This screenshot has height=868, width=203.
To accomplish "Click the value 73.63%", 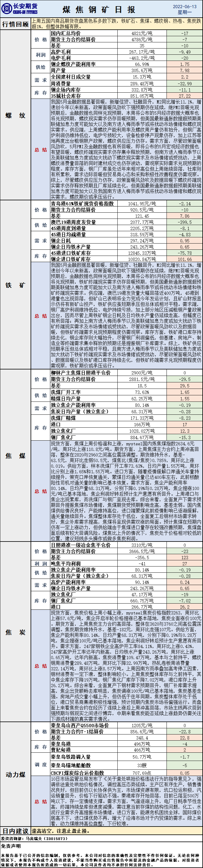I will pyautogui.click(x=142, y=392).
